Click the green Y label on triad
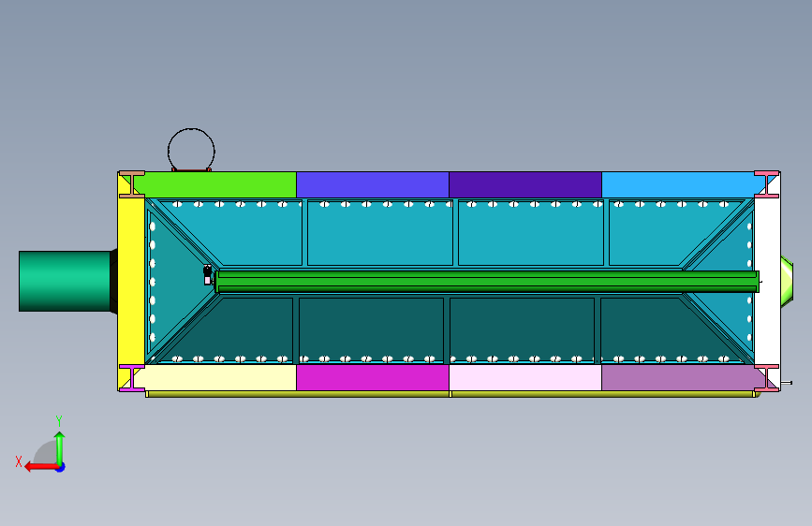Screen dimensions: 812x526 (59, 420)
